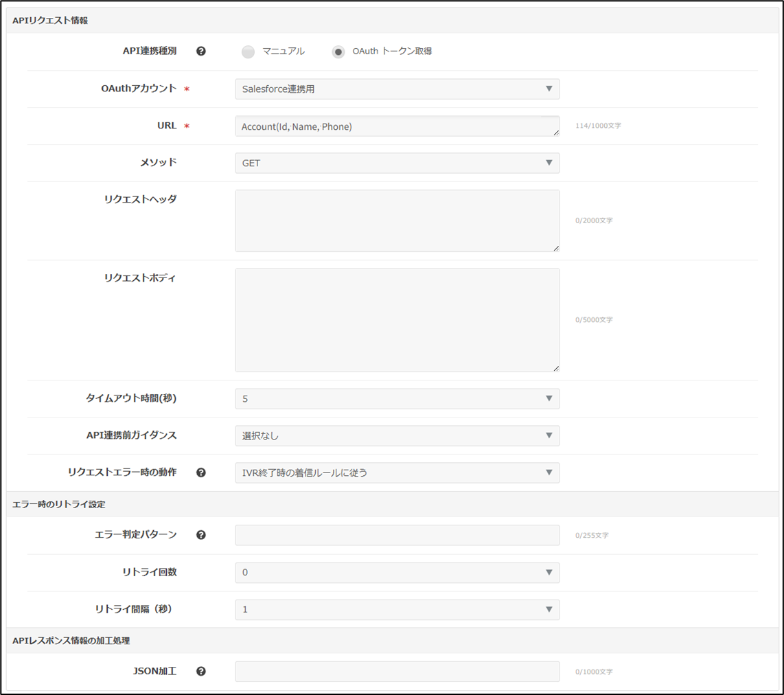Screen dimensions: 784x695
Task: Select the マニュアル radio button
Action: [x=249, y=52]
